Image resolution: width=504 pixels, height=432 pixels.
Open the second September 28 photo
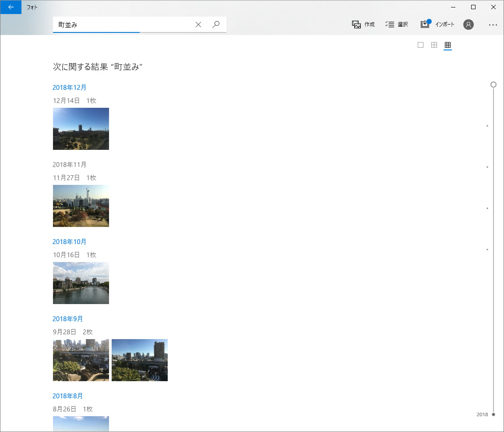(140, 360)
